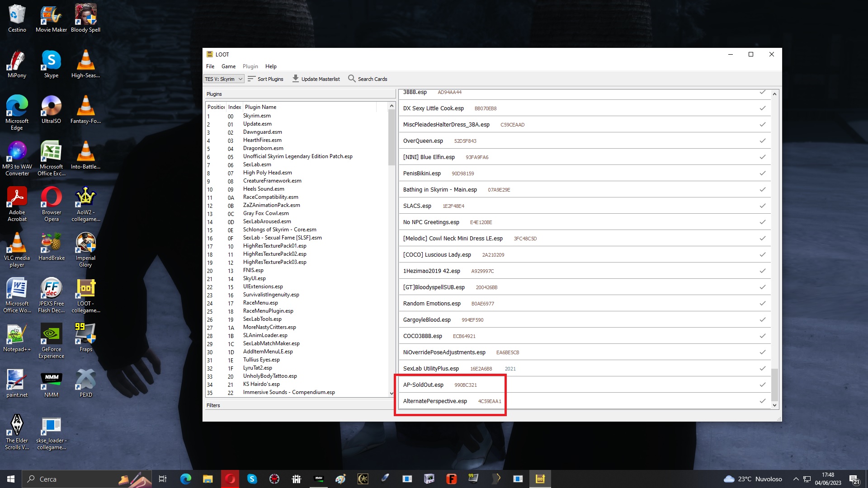
Task: Click plugin list scroll down arrow
Action: [392, 394]
